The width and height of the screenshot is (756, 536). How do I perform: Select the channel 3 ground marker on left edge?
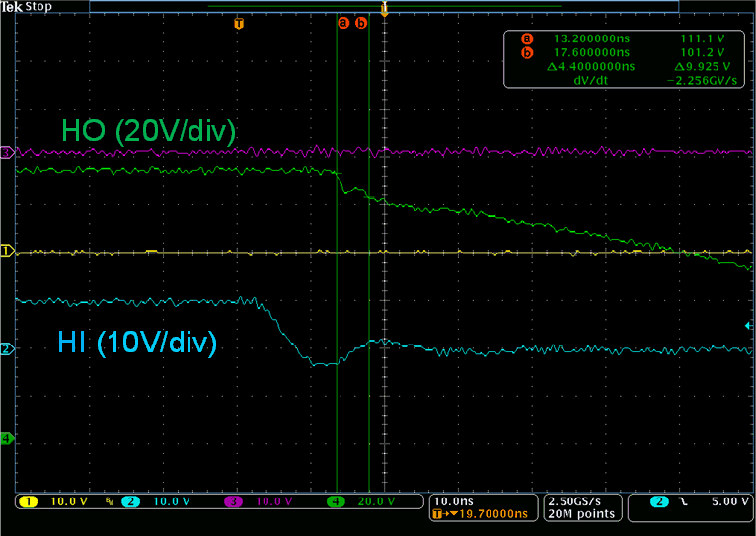coord(7,153)
